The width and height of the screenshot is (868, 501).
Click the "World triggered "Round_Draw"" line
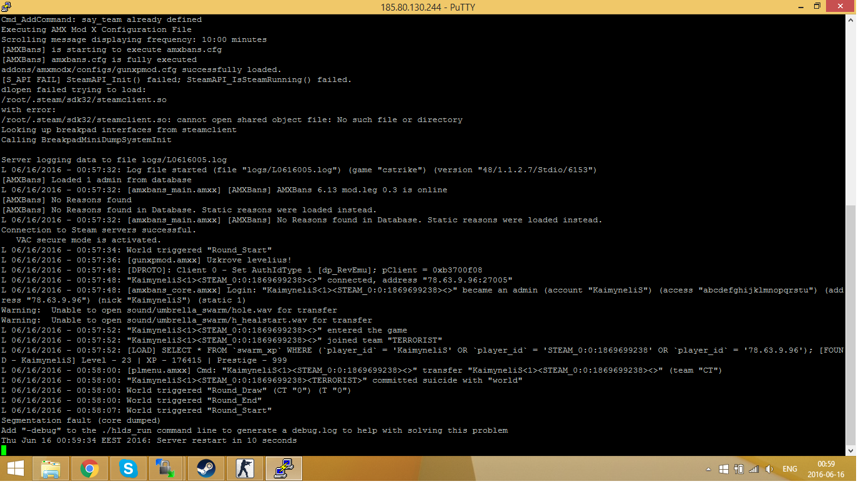176,390
